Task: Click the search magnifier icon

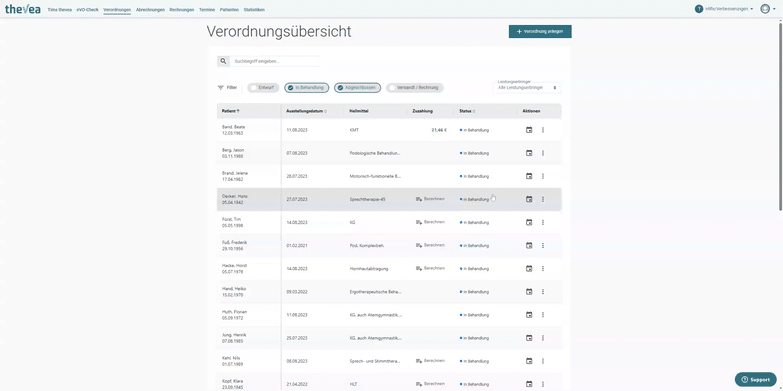Action: click(x=223, y=61)
